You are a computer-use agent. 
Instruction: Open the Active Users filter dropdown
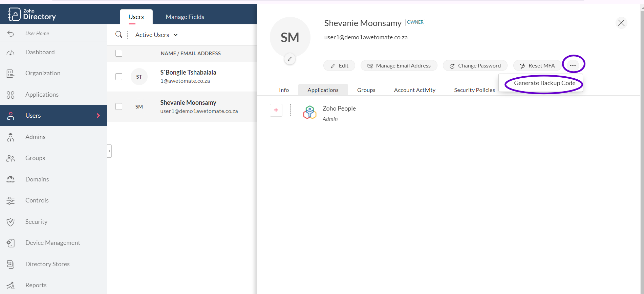click(x=156, y=35)
